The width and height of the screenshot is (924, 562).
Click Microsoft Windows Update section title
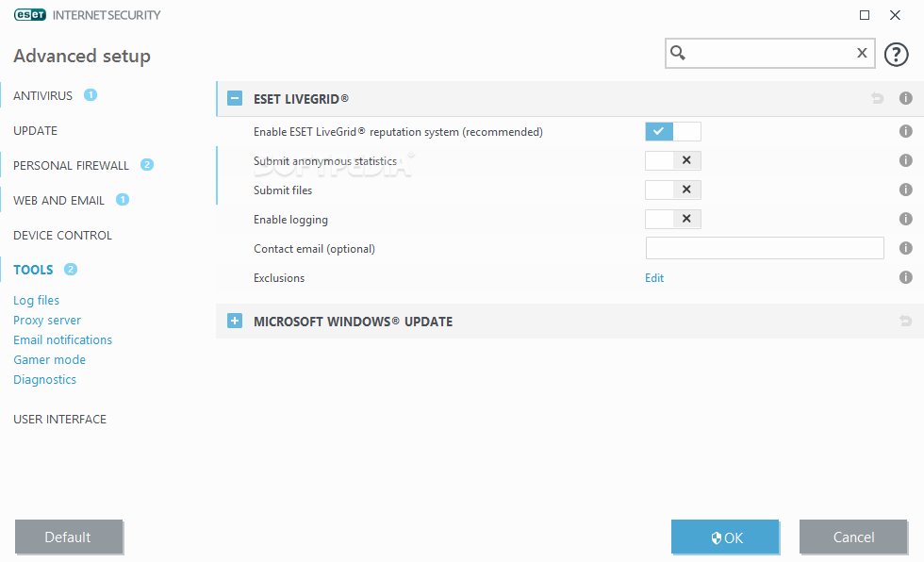pyautogui.click(x=353, y=322)
